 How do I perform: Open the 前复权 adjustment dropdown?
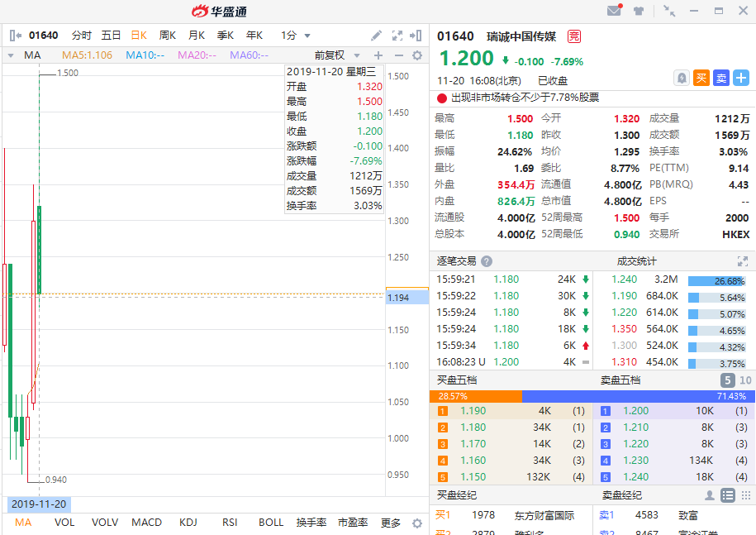334,55
